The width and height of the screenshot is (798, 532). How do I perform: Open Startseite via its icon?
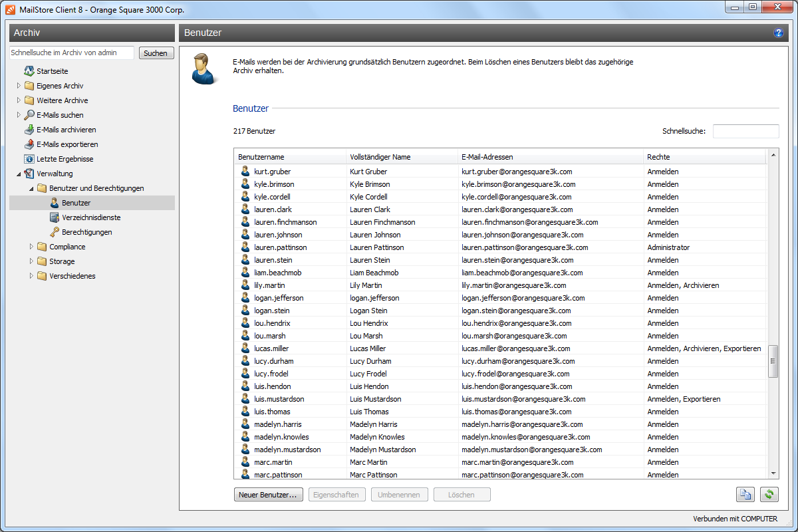tap(29, 71)
